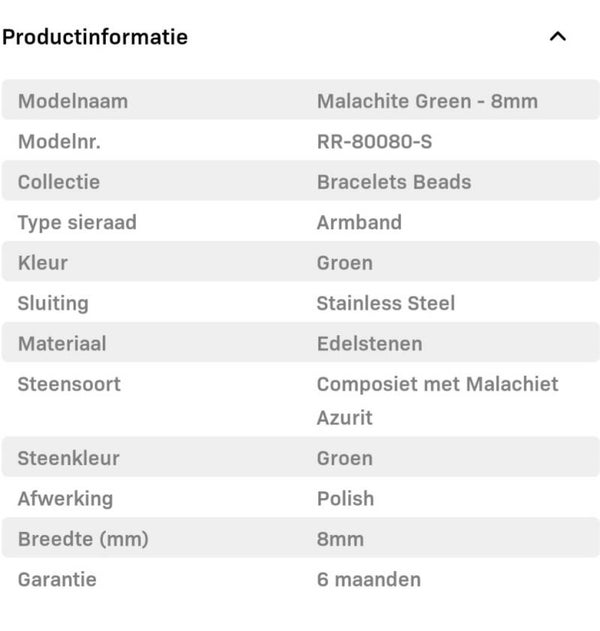Select the 8mm width value

[x=340, y=539]
